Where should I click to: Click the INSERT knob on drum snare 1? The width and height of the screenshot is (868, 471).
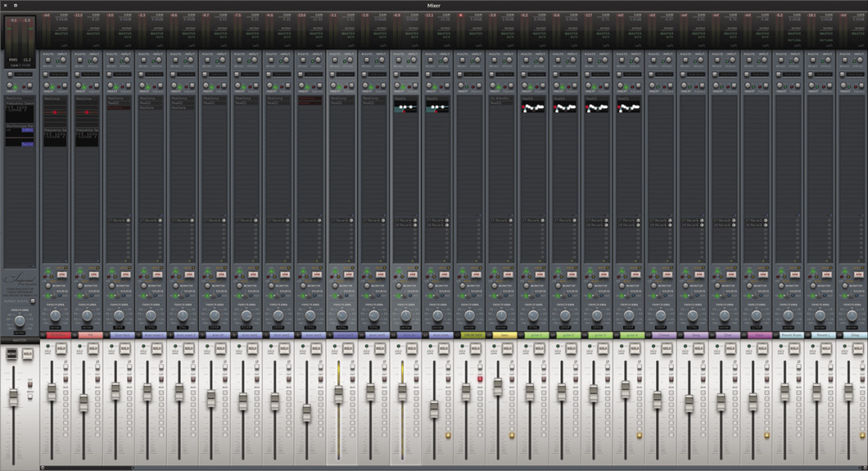142,85
